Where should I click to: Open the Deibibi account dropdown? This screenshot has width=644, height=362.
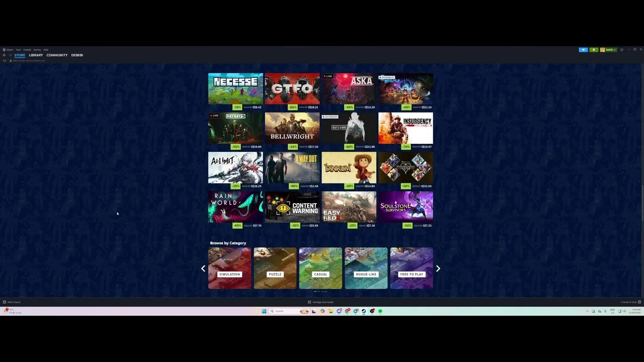[x=608, y=50]
